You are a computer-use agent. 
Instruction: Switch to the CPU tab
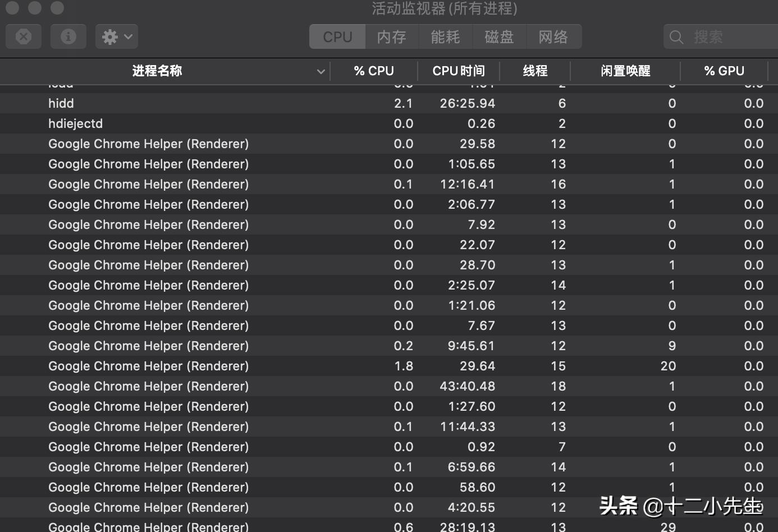337,37
